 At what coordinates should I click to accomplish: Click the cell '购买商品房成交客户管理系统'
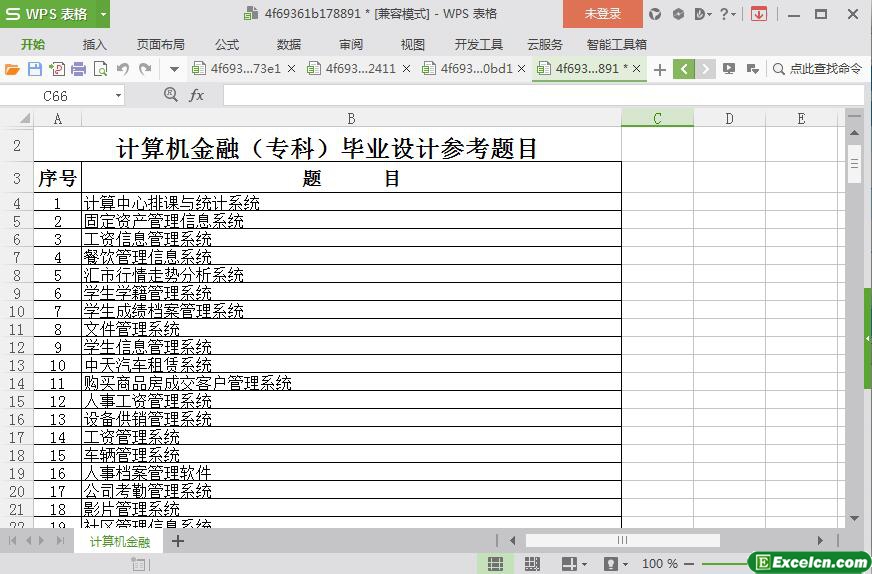351,383
